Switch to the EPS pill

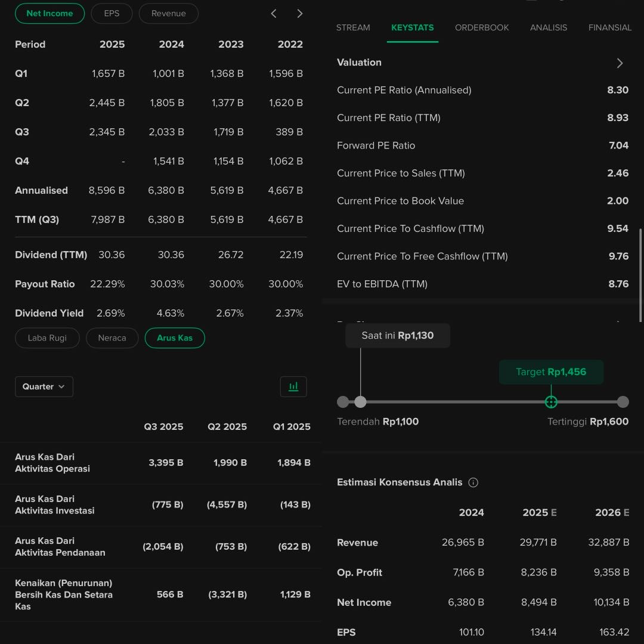[x=112, y=13]
